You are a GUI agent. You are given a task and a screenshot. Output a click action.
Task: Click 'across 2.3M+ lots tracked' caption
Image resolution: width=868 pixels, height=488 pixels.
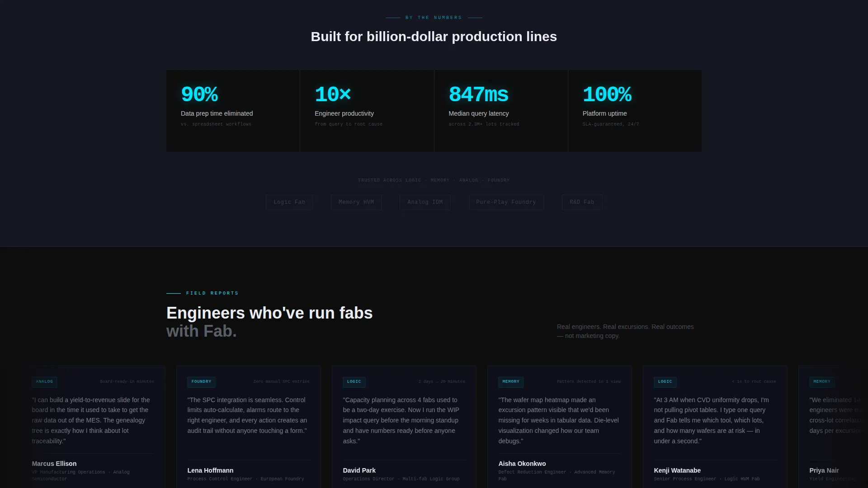484,124
